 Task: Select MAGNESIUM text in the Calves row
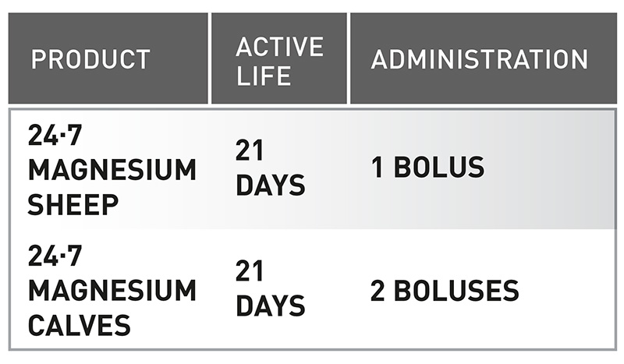tap(112, 290)
